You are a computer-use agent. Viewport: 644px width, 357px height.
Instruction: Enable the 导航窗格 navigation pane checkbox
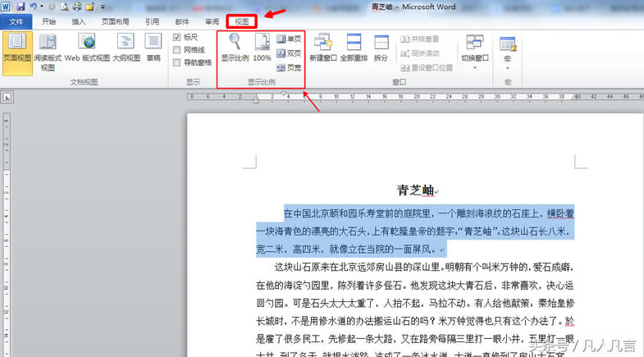click(x=177, y=62)
